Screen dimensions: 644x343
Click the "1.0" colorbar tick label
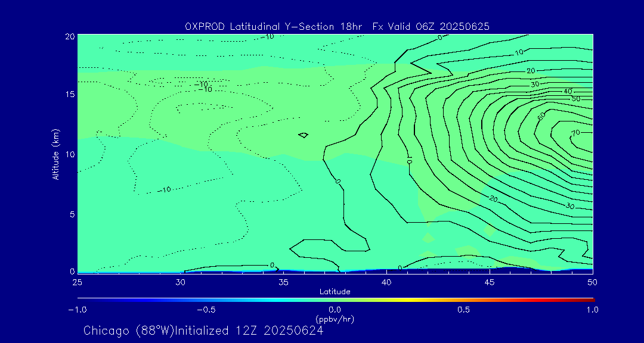pyautogui.click(x=593, y=310)
